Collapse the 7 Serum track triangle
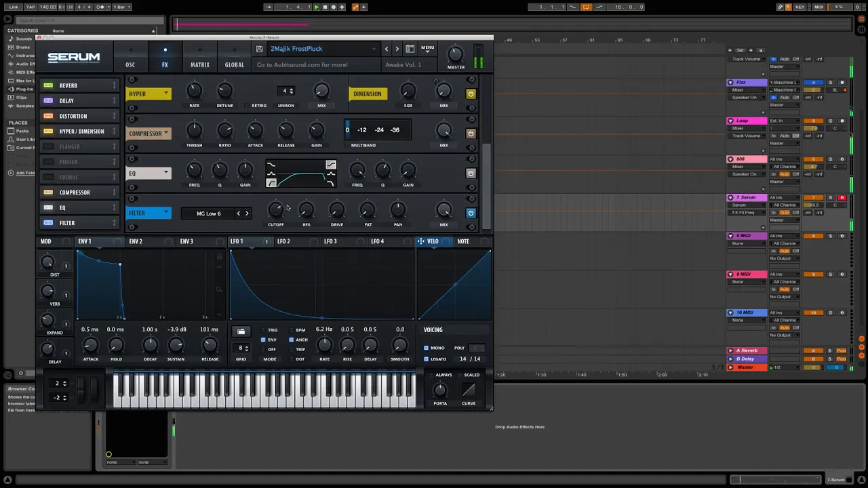Image resolution: width=868 pixels, height=488 pixels. pyautogui.click(x=730, y=198)
